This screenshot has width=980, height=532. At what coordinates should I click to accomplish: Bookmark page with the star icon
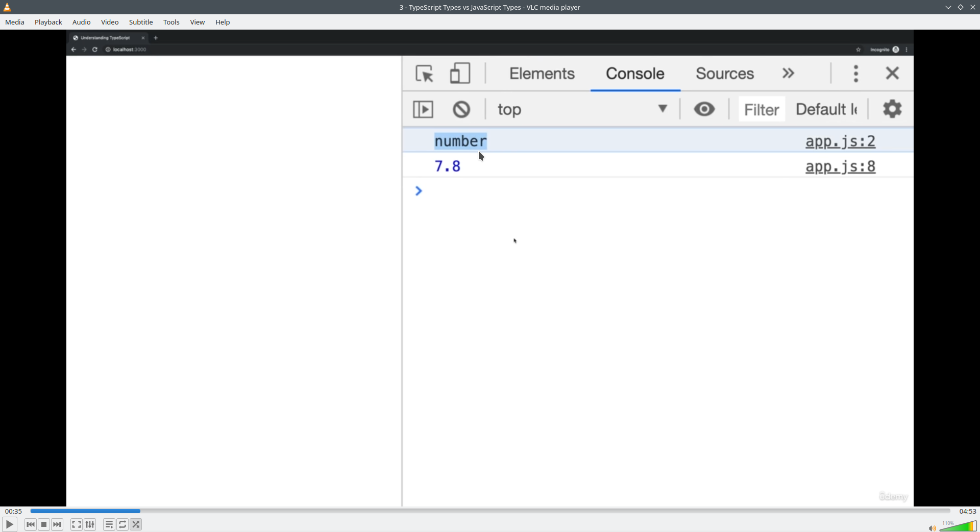click(x=859, y=50)
